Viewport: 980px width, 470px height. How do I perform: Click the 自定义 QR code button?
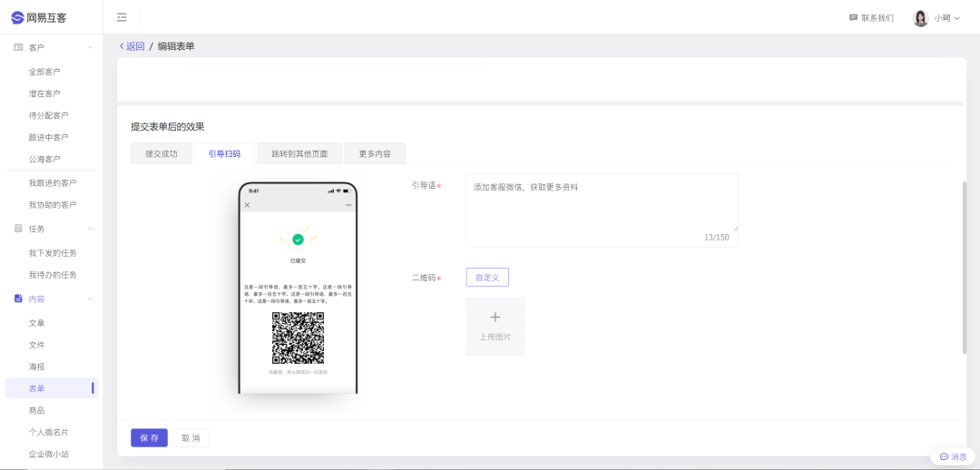(487, 278)
